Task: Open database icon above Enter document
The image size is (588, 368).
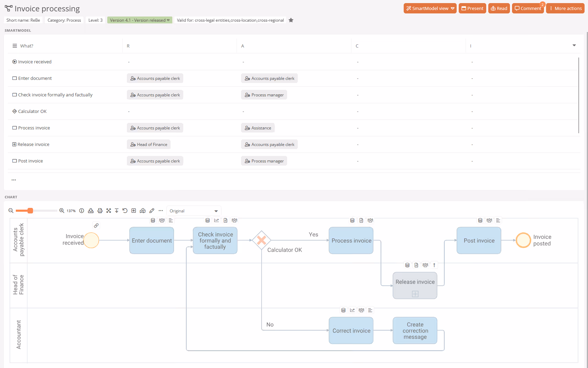Action: point(153,220)
